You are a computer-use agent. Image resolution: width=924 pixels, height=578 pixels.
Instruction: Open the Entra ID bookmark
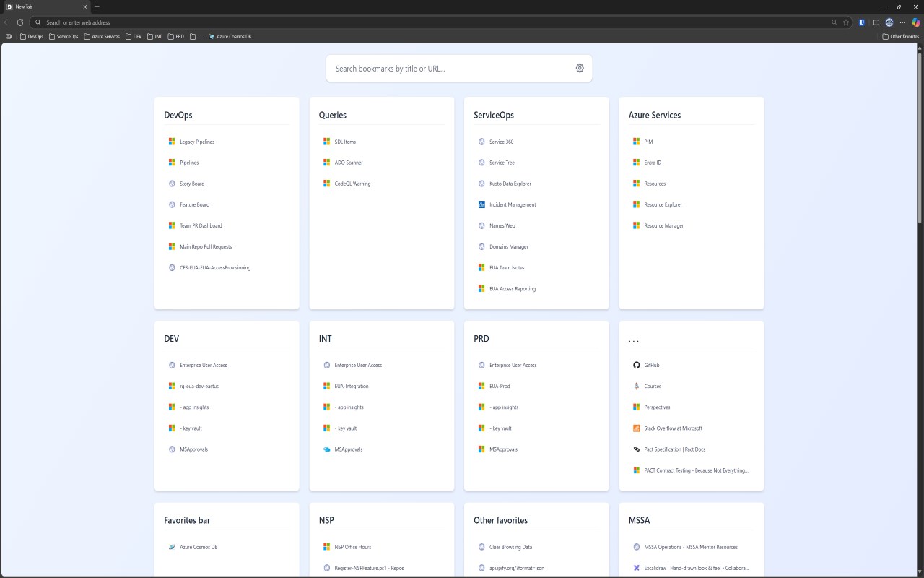[x=653, y=163]
